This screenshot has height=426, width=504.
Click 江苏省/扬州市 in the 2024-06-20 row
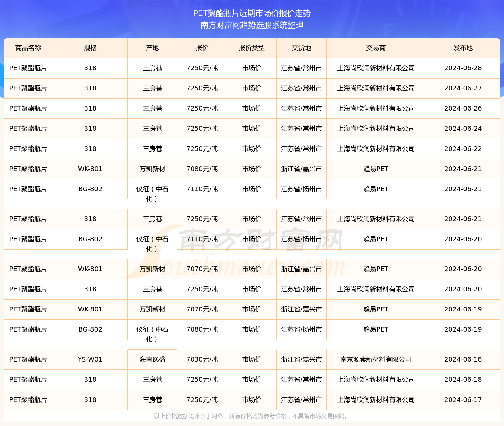(x=302, y=239)
